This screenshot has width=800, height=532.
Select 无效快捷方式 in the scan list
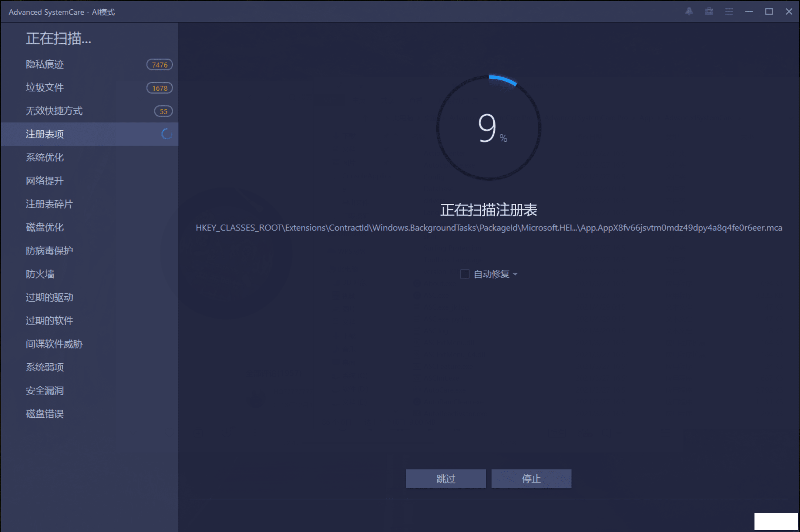tap(90, 111)
